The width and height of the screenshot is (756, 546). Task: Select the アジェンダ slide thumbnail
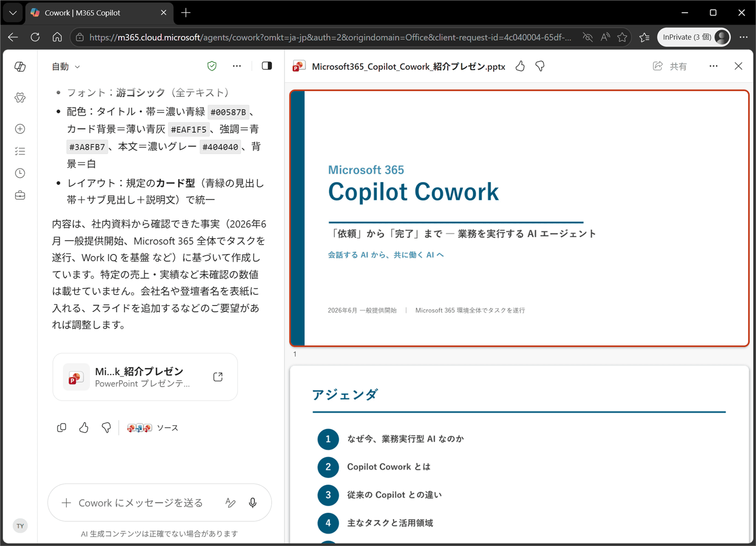(520, 455)
